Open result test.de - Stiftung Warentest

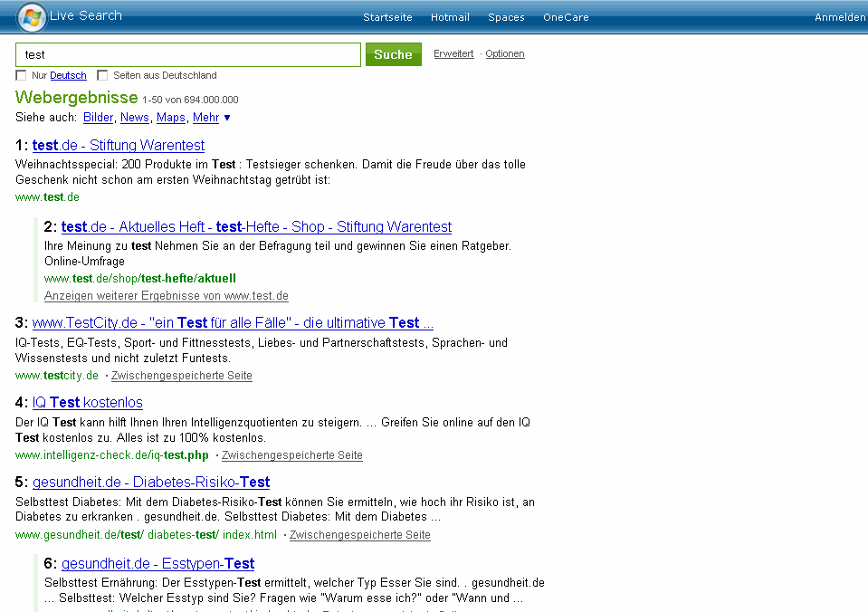click(119, 145)
